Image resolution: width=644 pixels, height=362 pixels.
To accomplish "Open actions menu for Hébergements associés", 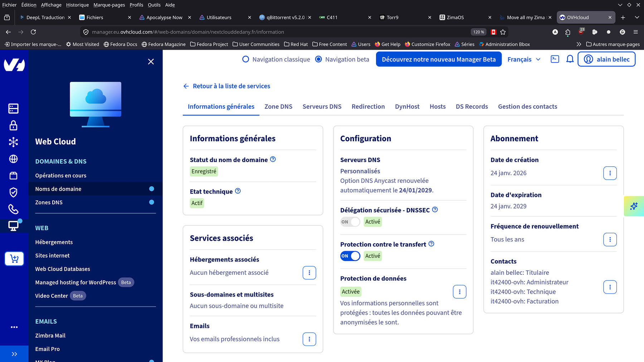I will tap(309, 273).
